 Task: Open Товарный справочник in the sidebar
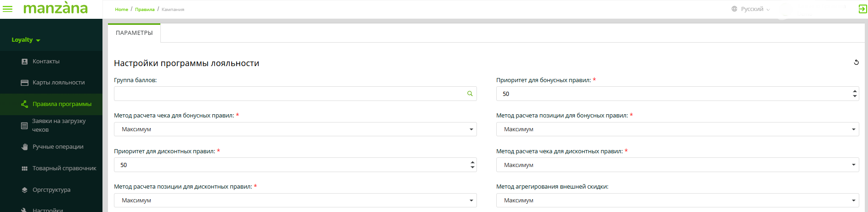click(64, 168)
